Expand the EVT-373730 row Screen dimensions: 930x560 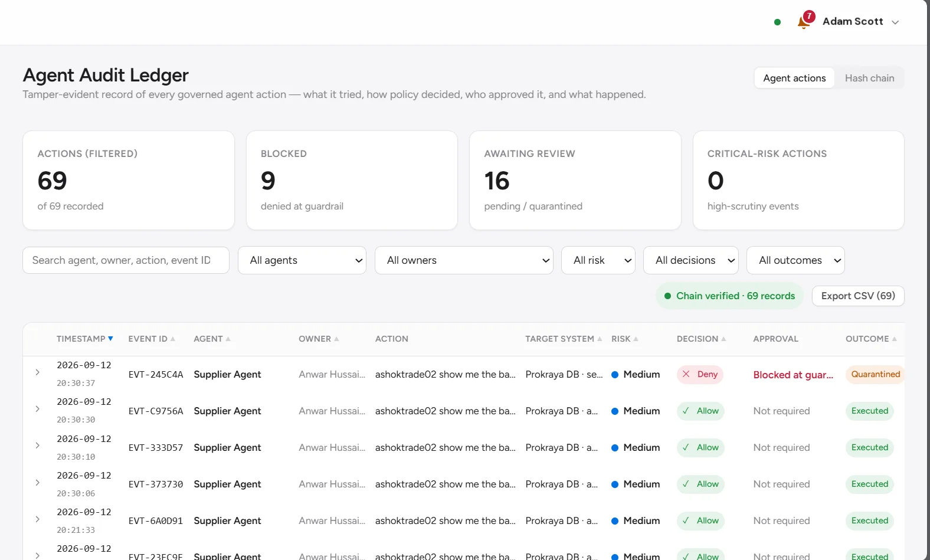[37, 483]
